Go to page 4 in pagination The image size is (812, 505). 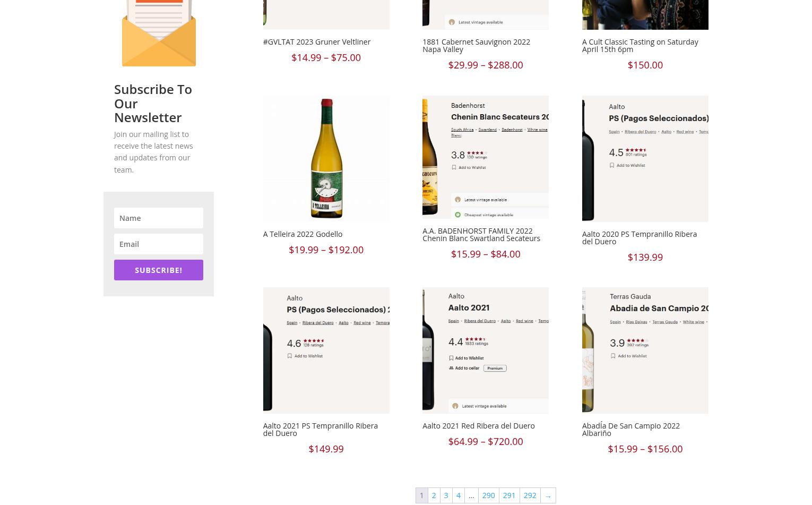pos(459,495)
